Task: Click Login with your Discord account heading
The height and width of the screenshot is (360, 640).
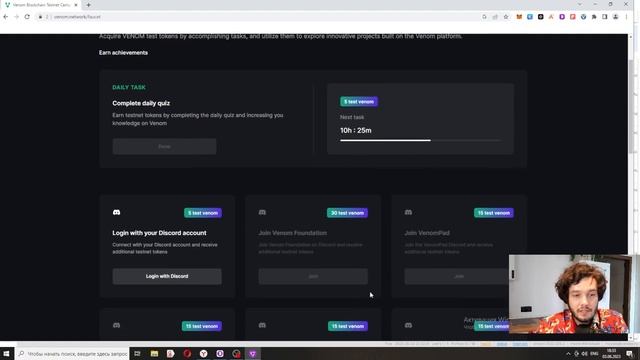Action: pos(160,233)
